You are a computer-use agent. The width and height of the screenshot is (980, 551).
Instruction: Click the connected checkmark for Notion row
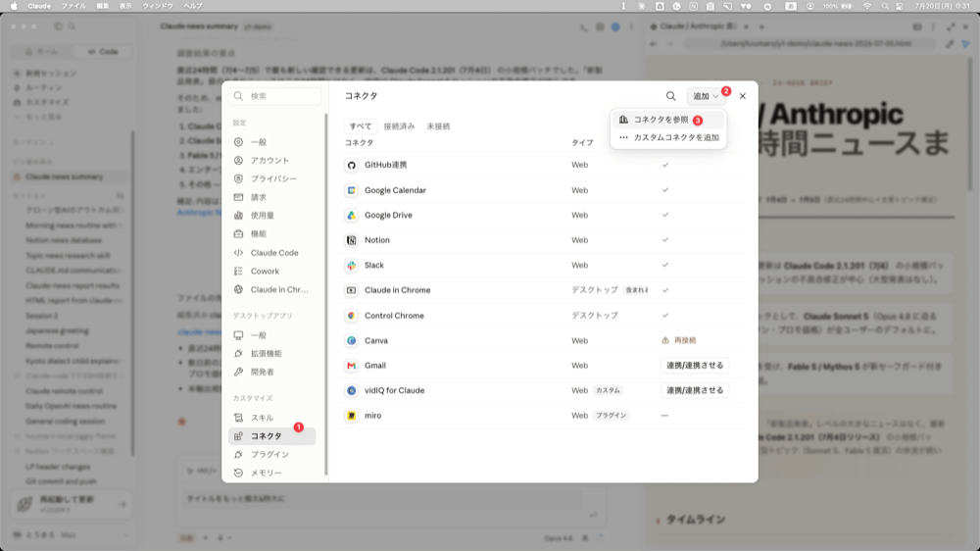[x=665, y=240]
